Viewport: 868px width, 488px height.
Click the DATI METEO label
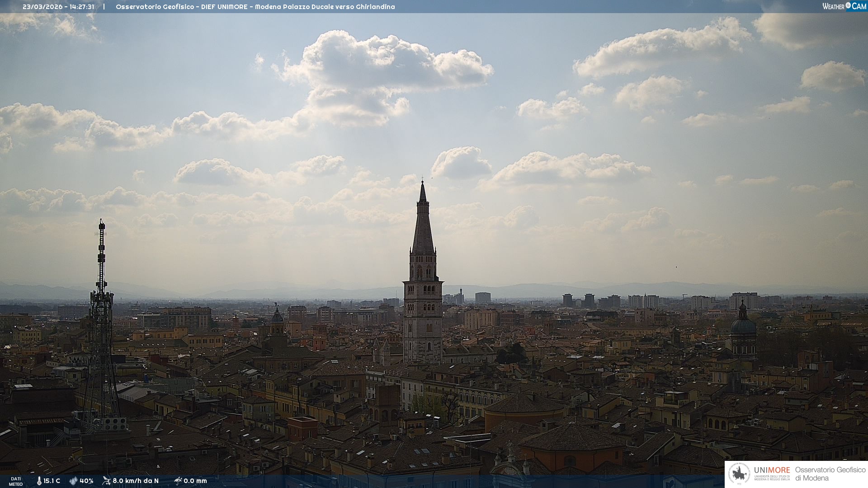[x=16, y=481]
